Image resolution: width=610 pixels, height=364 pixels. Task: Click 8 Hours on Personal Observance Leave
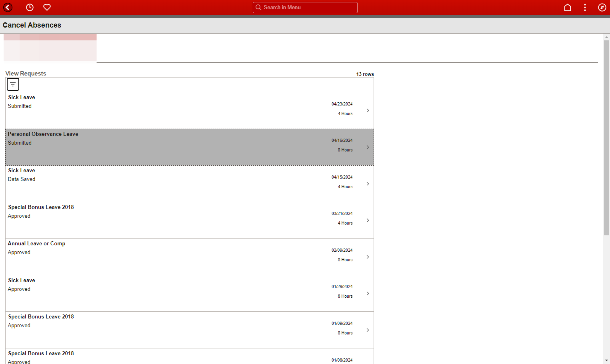coord(345,150)
